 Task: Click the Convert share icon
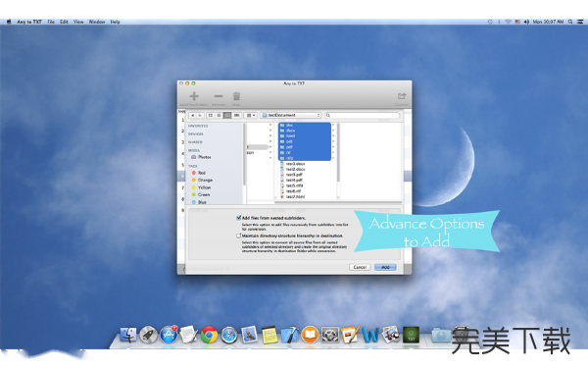402,96
